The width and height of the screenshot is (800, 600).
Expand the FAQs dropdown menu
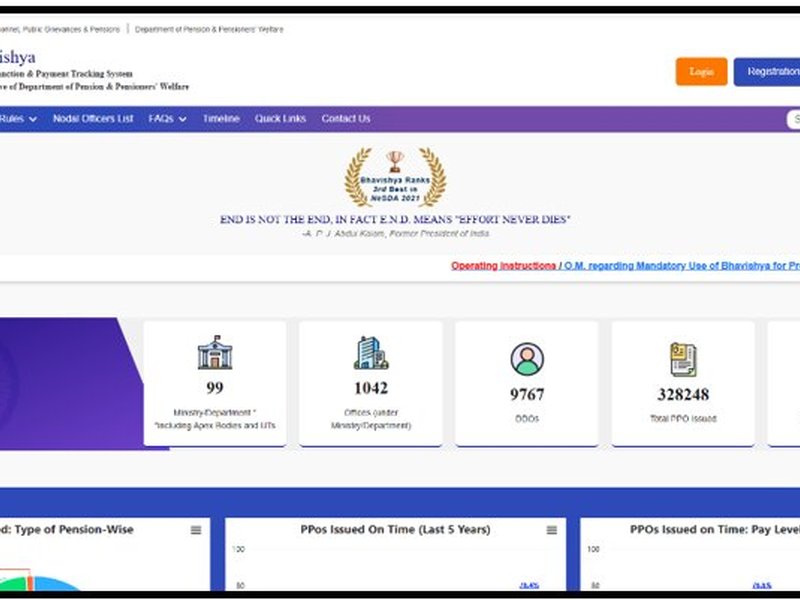pos(167,119)
